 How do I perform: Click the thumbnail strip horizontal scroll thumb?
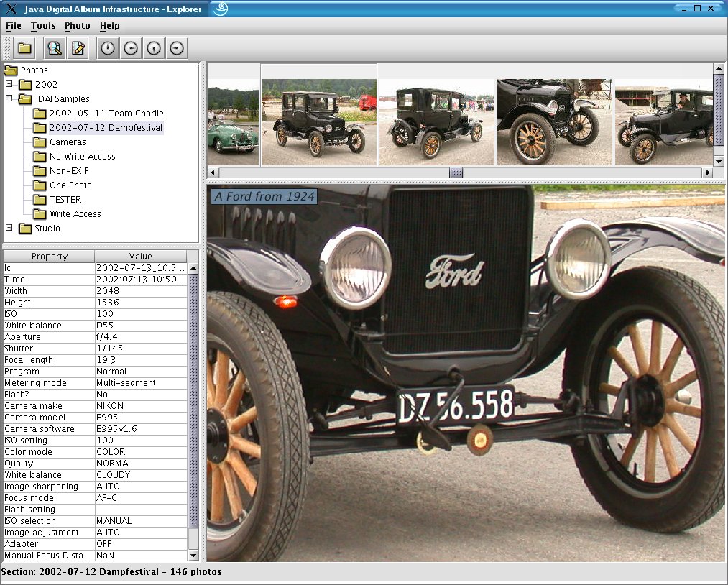456,172
